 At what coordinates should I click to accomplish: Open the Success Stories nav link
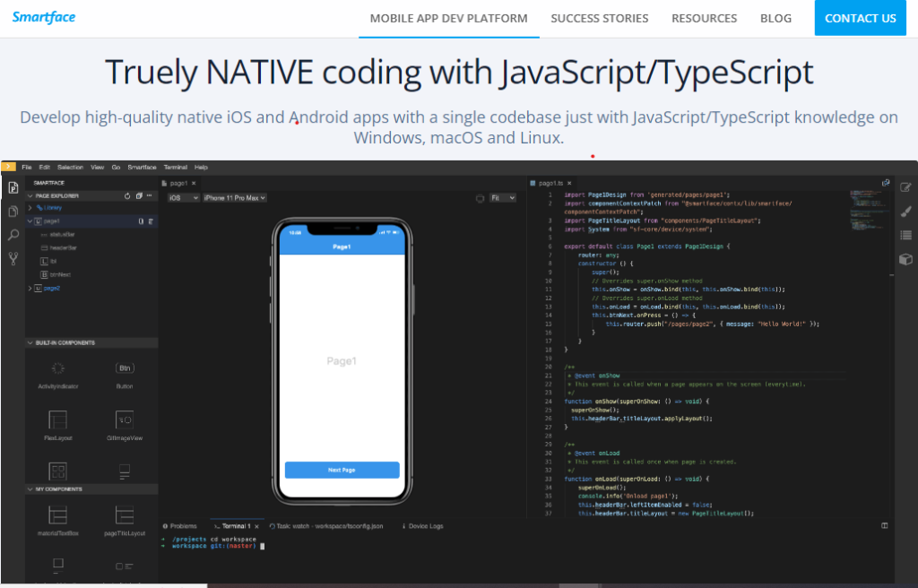600,18
